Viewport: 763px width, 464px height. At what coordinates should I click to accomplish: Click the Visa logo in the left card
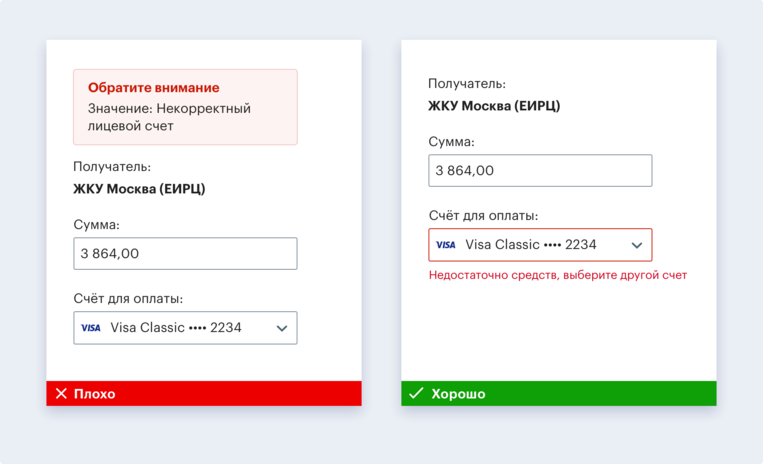click(91, 328)
